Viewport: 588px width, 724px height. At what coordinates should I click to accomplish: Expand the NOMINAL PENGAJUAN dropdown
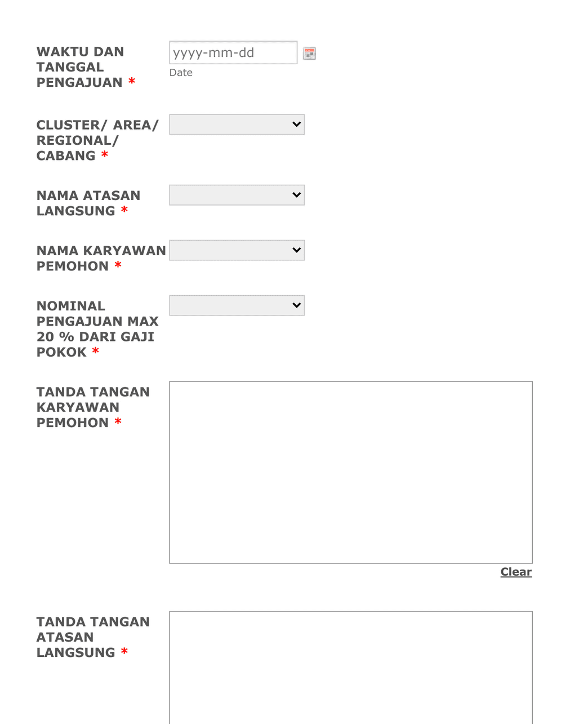(236, 305)
